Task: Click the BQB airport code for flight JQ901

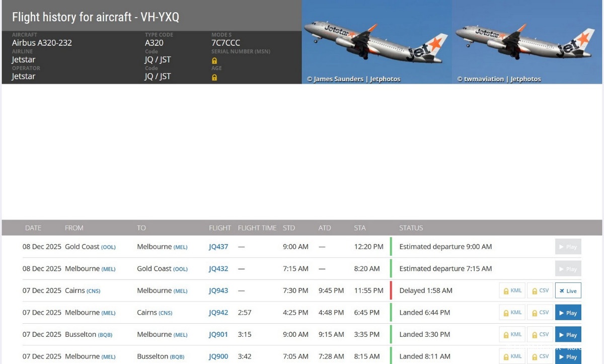Action: pyautogui.click(x=106, y=335)
